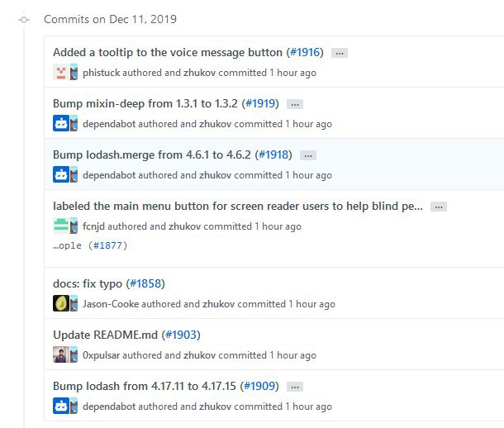Go to Jason-Cooke author name link
The image size is (504, 428).
click(x=111, y=304)
